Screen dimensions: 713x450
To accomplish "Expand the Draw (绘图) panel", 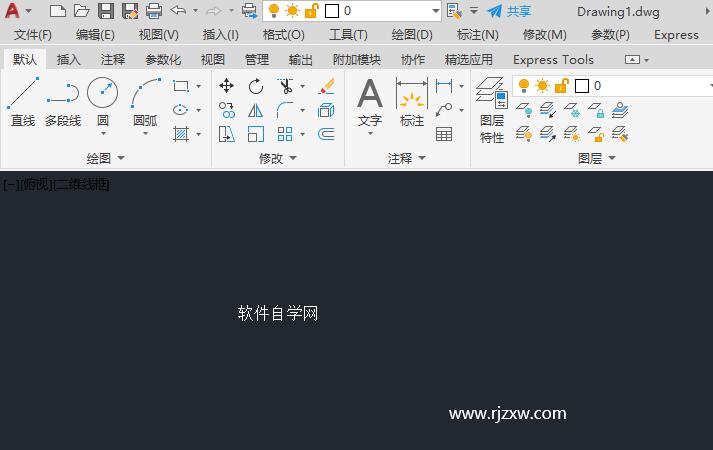I will click(105, 158).
